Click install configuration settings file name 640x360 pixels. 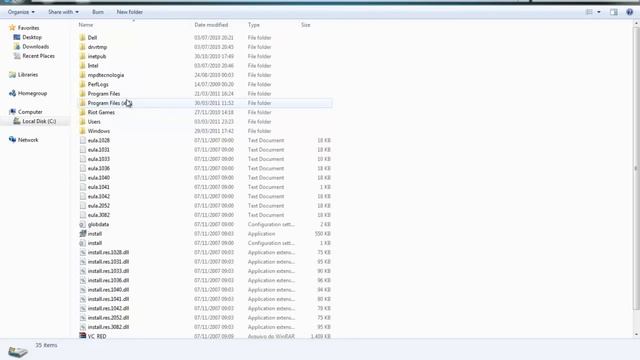point(95,243)
